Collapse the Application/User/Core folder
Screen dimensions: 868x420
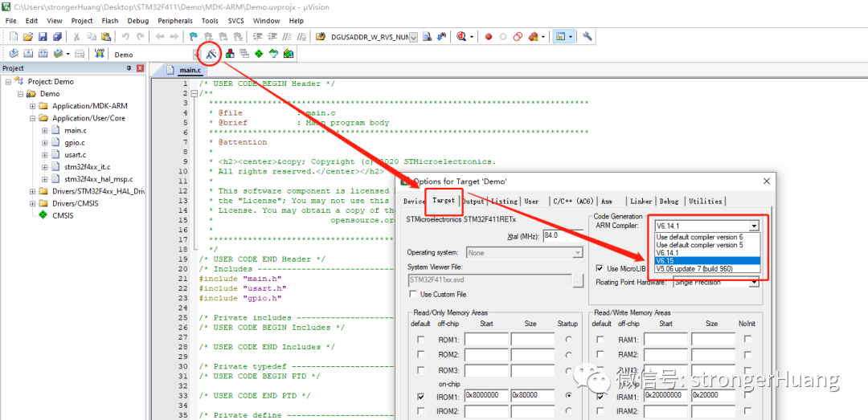coord(33,118)
